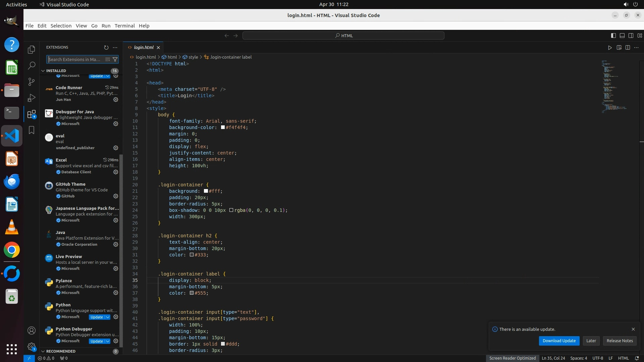Click the Release Notes button
The image size is (644, 362).
coord(620,341)
